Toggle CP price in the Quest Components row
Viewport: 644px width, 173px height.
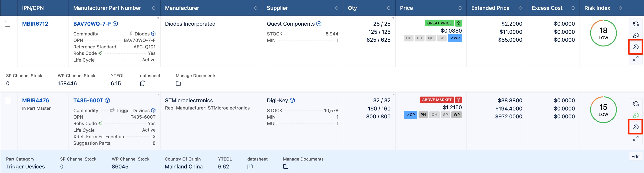click(x=408, y=38)
